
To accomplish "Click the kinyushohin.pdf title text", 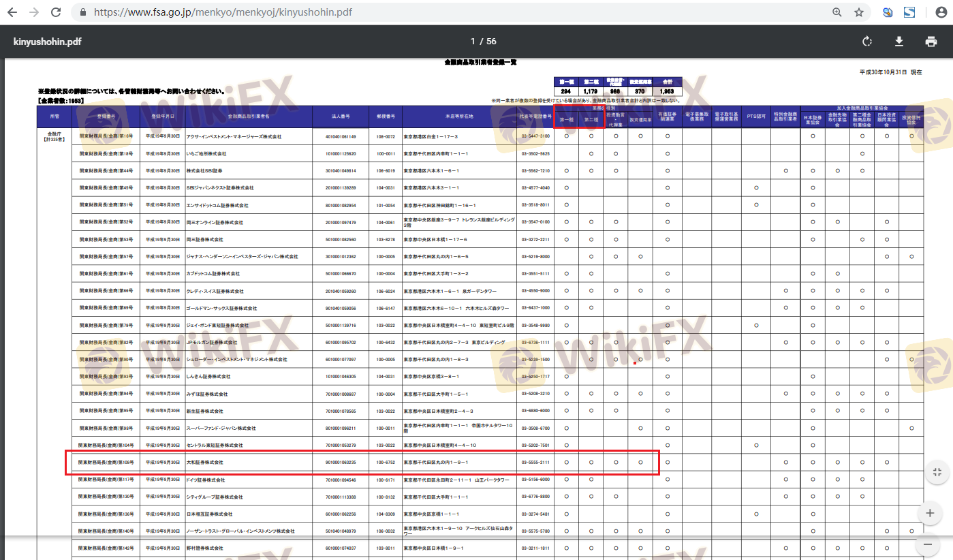I will click(x=47, y=42).
